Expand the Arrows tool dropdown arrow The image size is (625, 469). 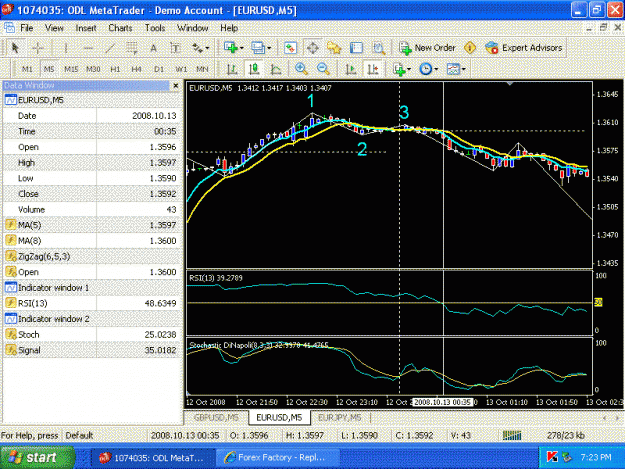tap(207, 48)
